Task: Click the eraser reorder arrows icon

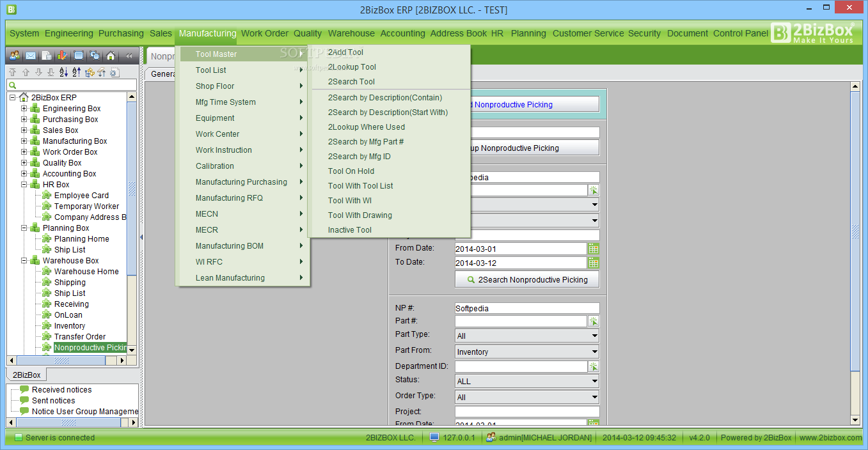Action: 102,72
